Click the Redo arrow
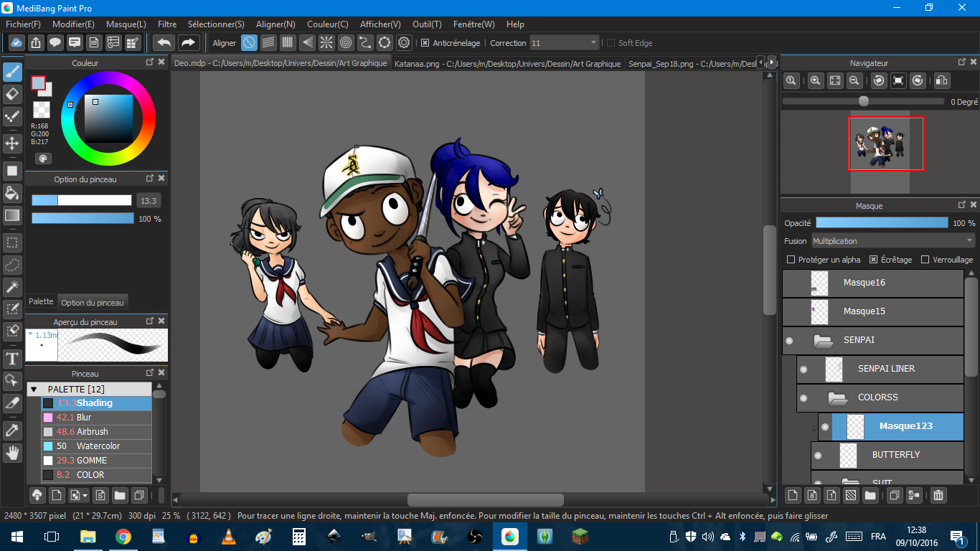 pos(188,42)
